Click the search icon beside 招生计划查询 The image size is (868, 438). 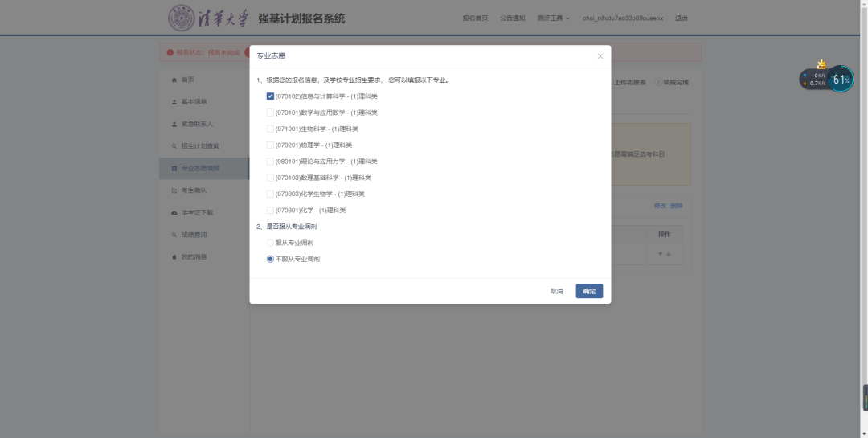(174, 146)
